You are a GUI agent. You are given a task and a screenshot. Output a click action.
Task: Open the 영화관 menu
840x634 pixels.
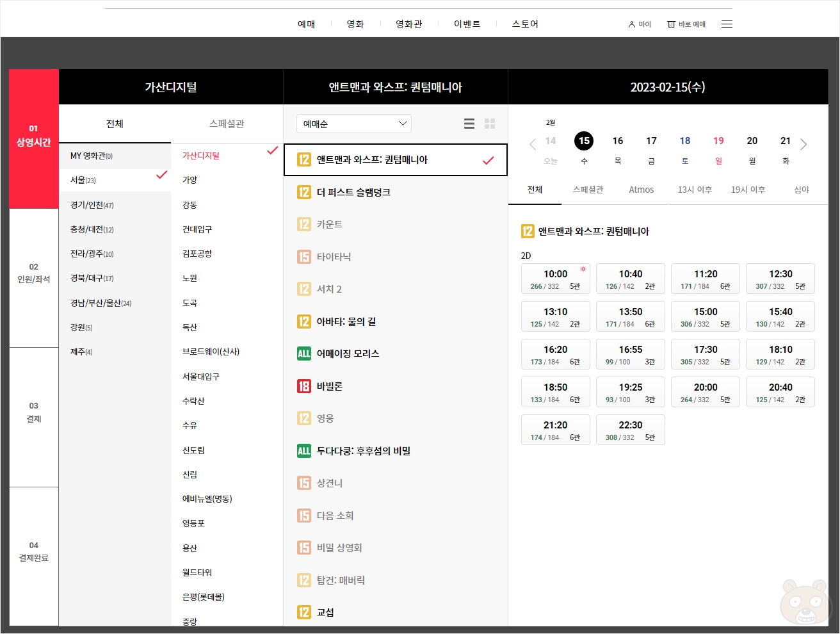[x=409, y=24]
